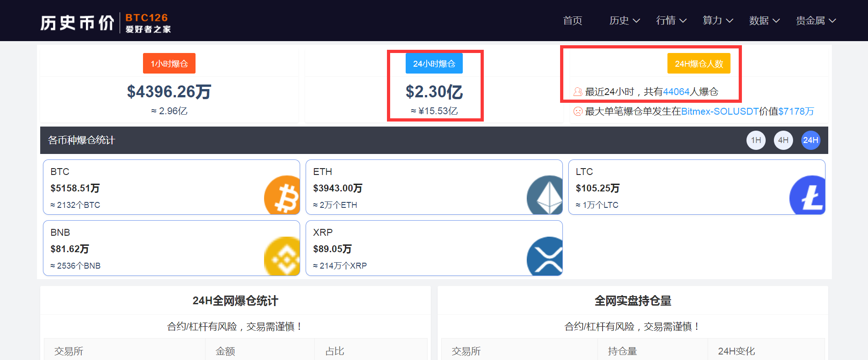Click the 持仓量 column header
868x360 pixels.
point(622,351)
